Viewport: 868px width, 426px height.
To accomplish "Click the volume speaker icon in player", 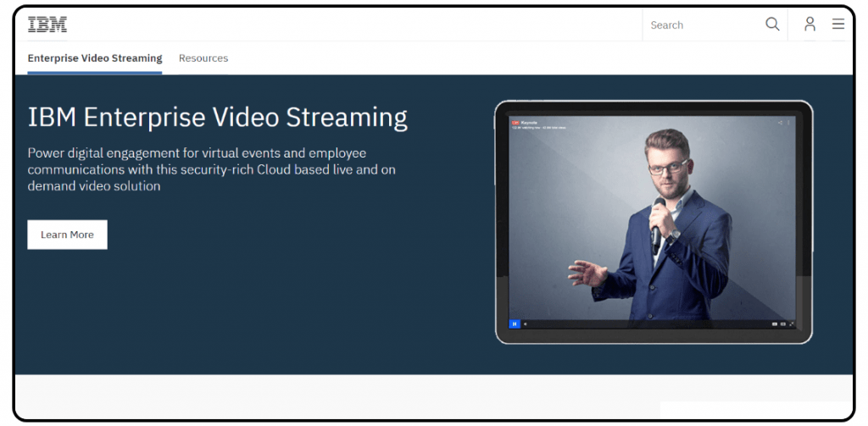I will point(526,324).
